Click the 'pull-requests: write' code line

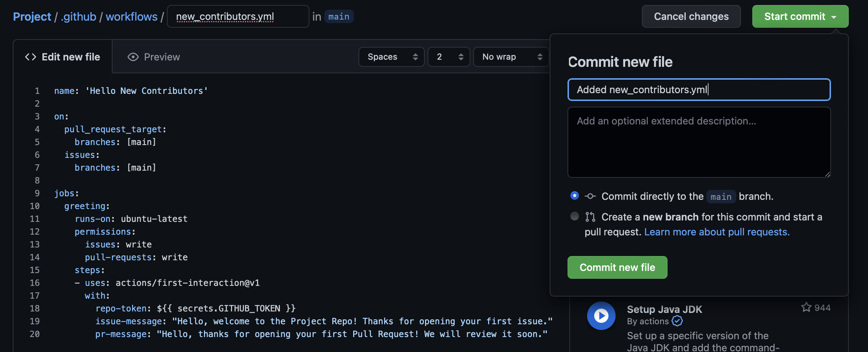click(x=136, y=257)
